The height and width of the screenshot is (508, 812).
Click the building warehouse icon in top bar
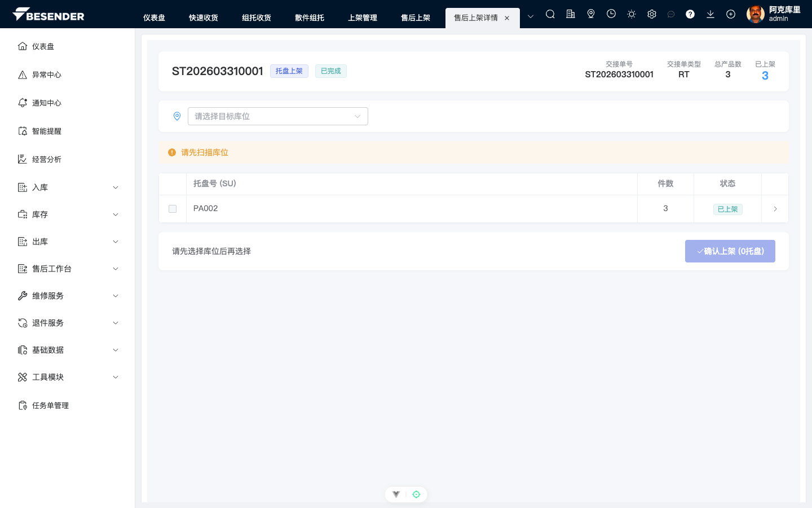[x=571, y=14]
